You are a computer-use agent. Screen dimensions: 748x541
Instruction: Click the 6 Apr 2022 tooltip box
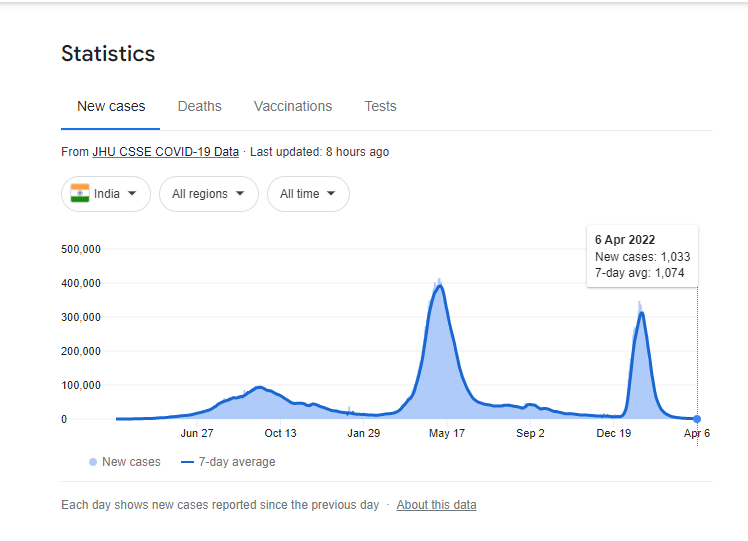pyautogui.click(x=642, y=256)
